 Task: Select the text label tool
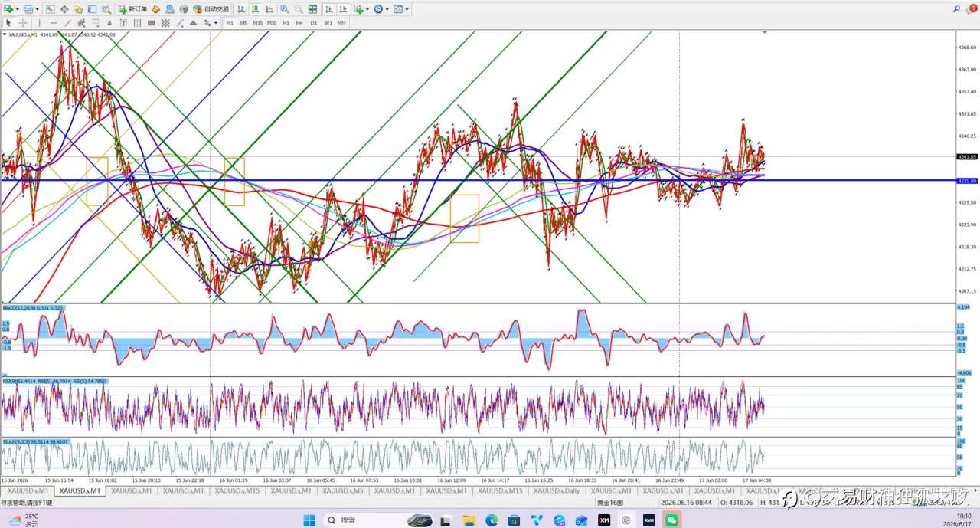[x=123, y=23]
